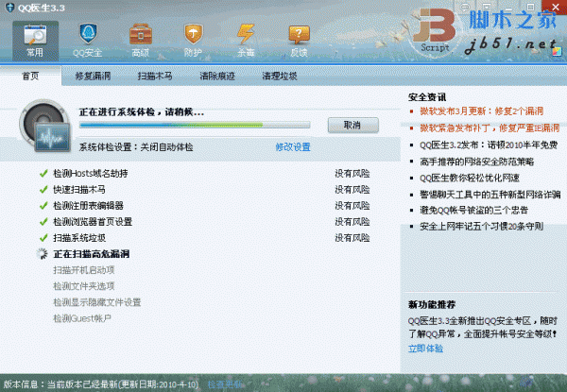Open the 立即体验 link
The height and width of the screenshot is (392, 567).
(x=425, y=349)
